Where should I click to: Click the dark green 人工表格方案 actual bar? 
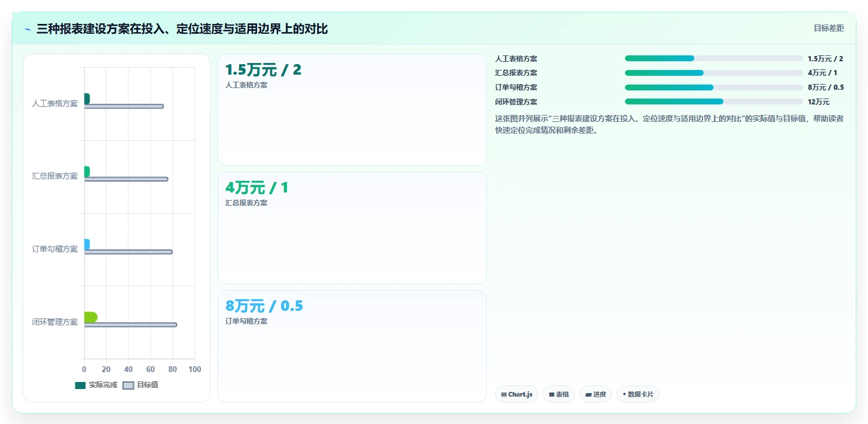pos(87,99)
